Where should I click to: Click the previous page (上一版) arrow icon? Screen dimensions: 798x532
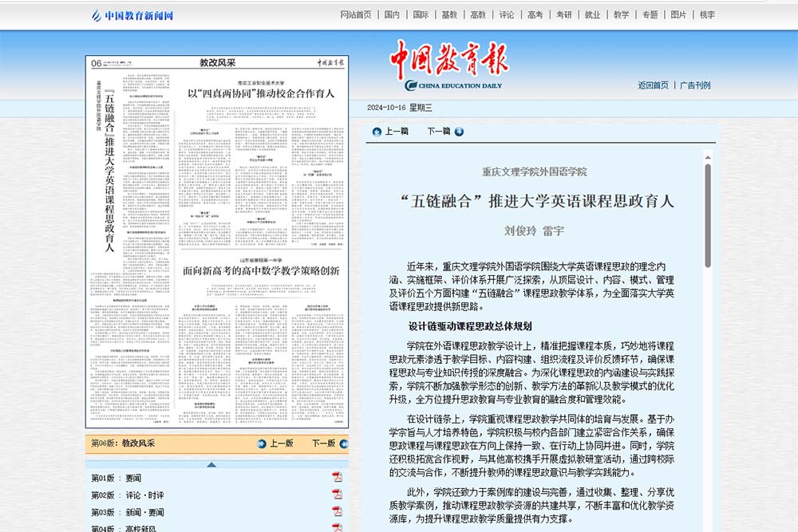261,443
